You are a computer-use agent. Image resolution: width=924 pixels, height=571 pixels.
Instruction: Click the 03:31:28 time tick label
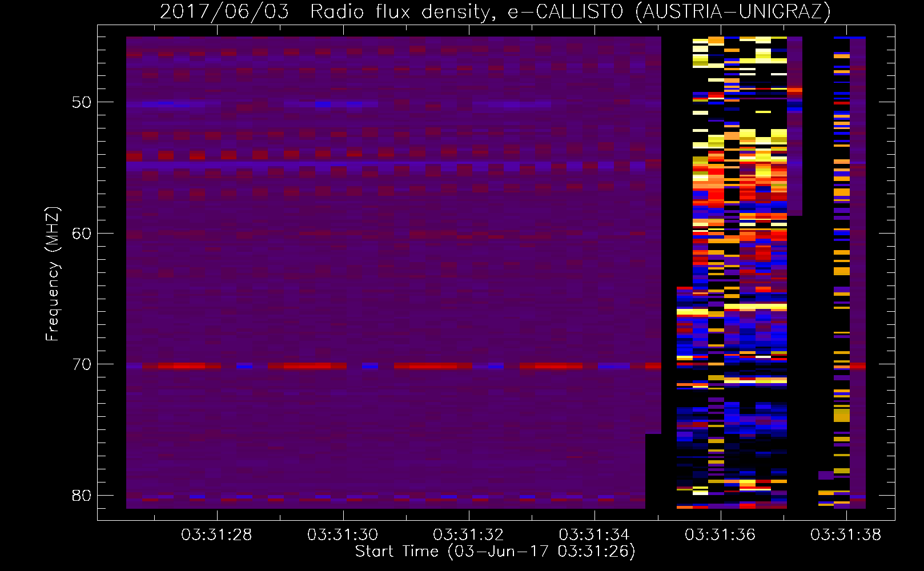click(x=216, y=535)
